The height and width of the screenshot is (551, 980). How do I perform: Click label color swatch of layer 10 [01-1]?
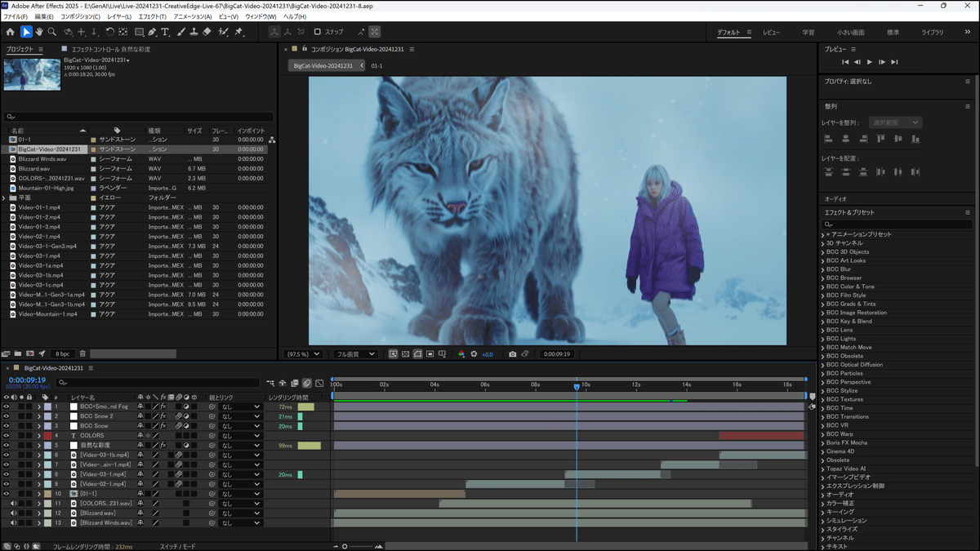(47, 494)
